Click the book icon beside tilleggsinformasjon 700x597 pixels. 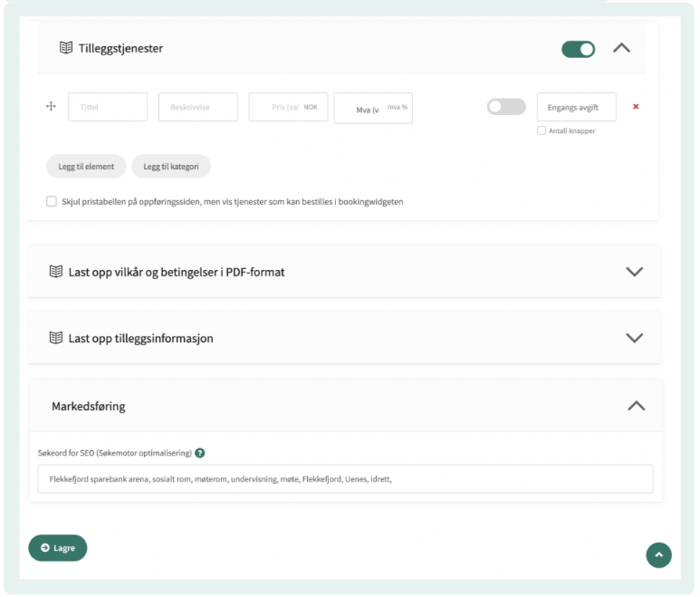(55, 338)
